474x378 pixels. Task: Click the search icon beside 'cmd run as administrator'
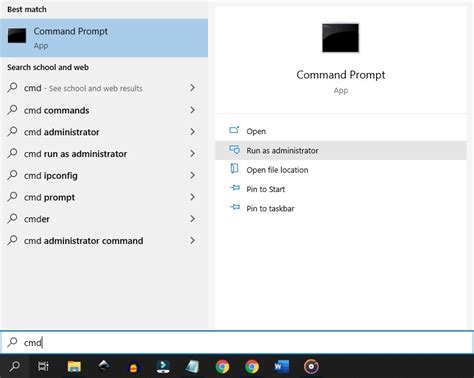tap(12, 153)
